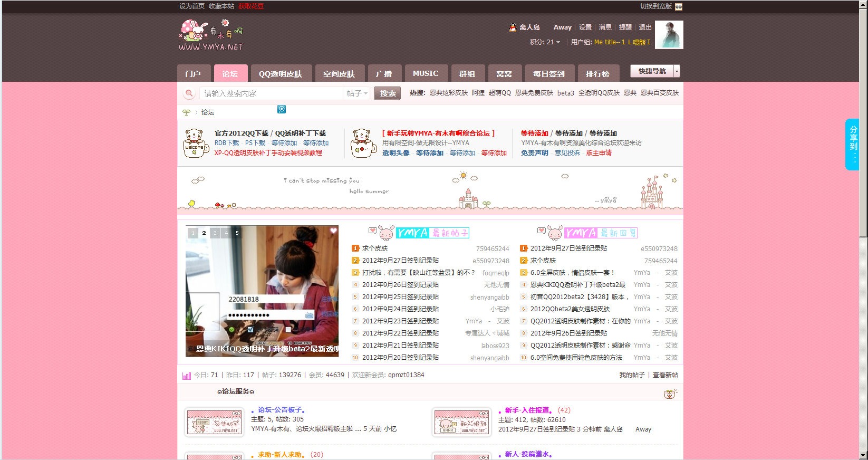Image resolution: width=868 pixels, height=460 pixels.
Task: Click the 收藏本站 link
Action: [x=221, y=6]
